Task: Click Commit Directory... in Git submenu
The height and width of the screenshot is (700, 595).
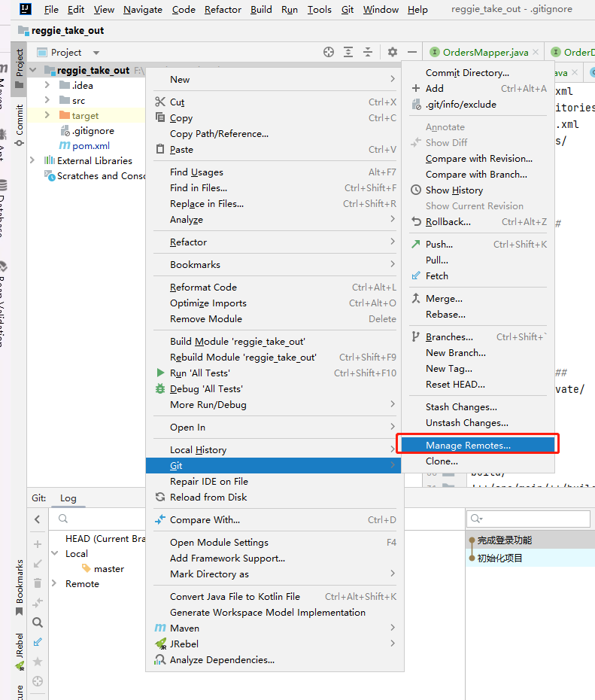Action: [x=478, y=72]
